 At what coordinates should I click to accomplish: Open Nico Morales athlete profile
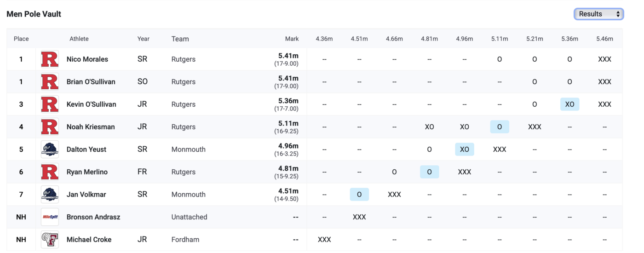[87, 59]
